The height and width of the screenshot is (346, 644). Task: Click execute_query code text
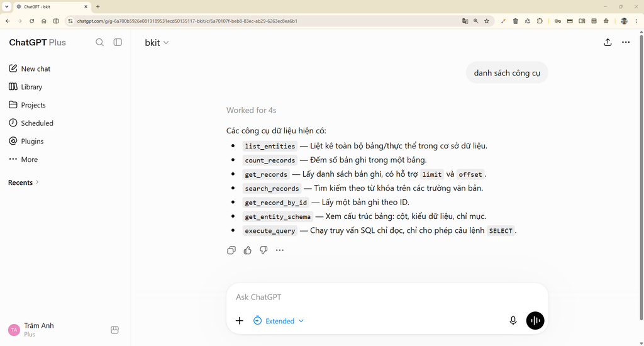(270, 230)
